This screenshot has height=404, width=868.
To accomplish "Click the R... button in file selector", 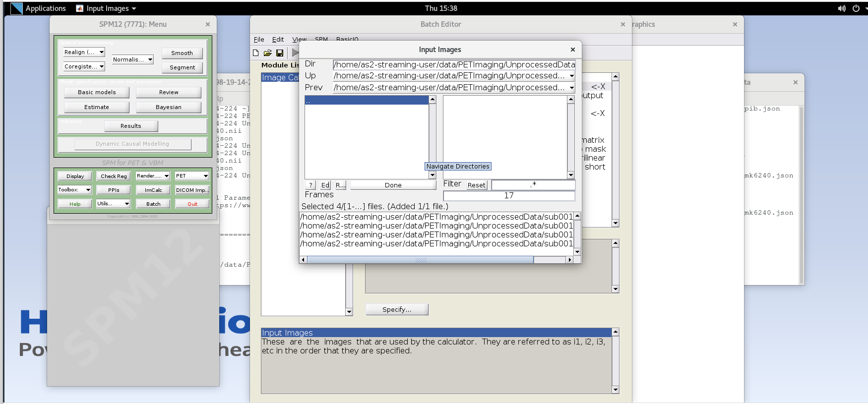I will click(340, 185).
